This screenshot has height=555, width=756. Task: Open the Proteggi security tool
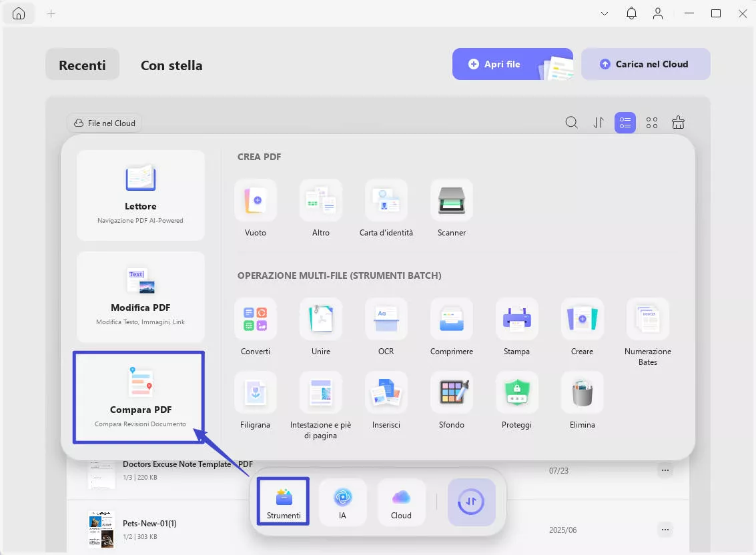517,392
